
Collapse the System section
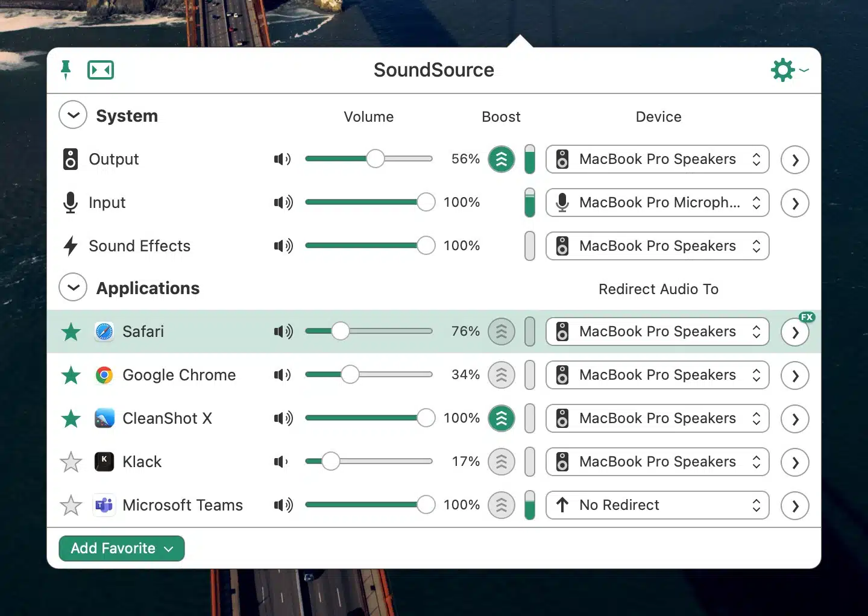coord(73,115)
